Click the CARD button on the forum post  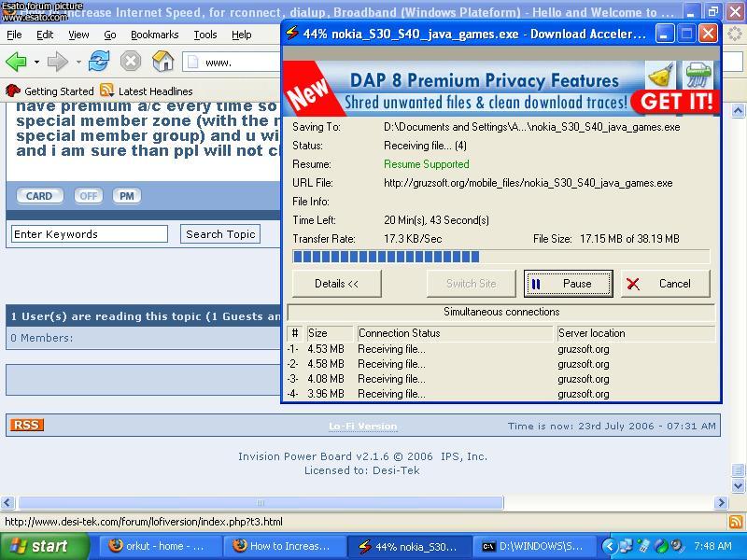click(39, 196)
